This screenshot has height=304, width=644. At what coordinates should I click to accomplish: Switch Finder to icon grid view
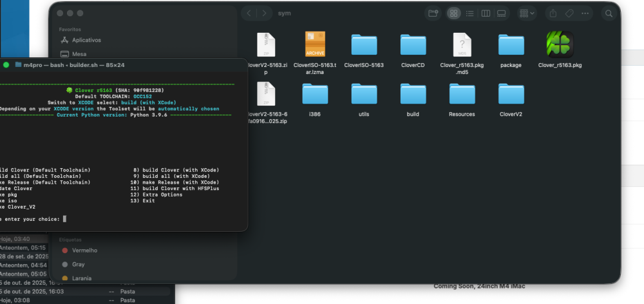click(453, 13)
